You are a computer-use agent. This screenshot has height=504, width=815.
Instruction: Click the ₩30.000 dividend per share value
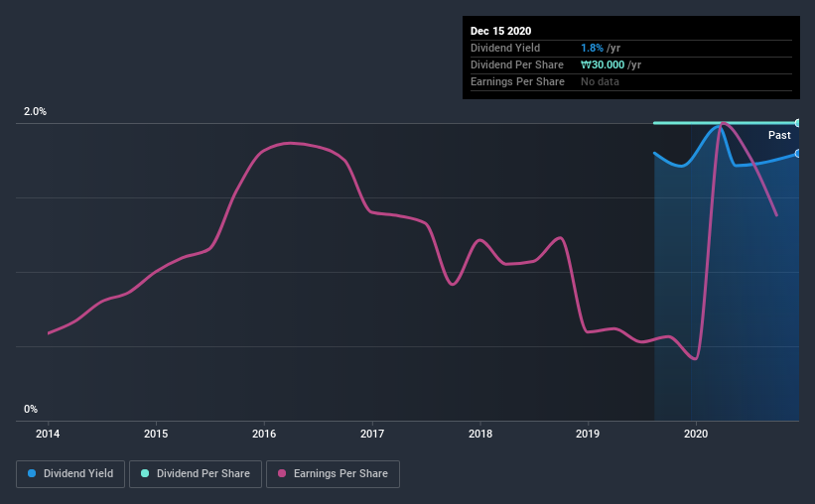pyautogui.click(x=603, y=64)
